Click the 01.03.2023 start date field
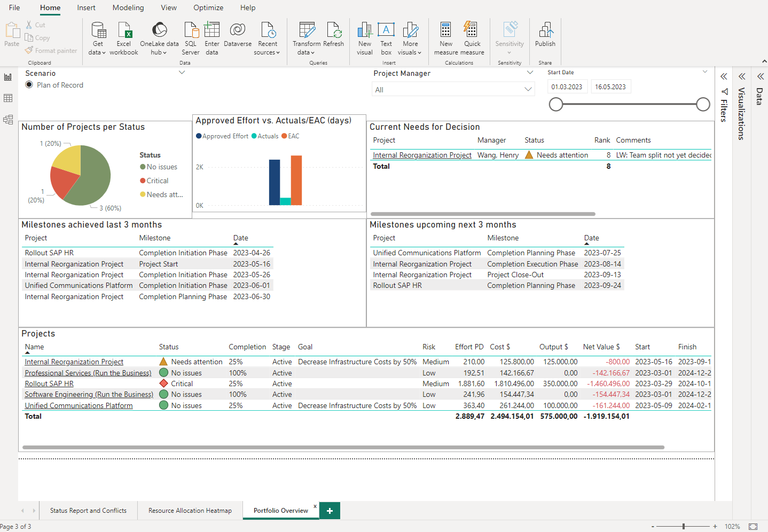 [x=567, y=87]
